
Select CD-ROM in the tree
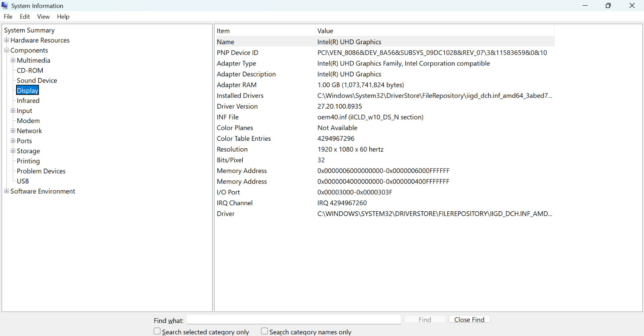point(30,70)
